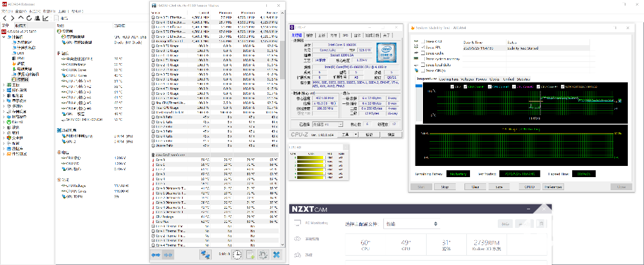Click the AIDA64 graph chart toolbar icon
Image resolution: width=644 pixels, height=265 pixels.
[x=45, y=18]
